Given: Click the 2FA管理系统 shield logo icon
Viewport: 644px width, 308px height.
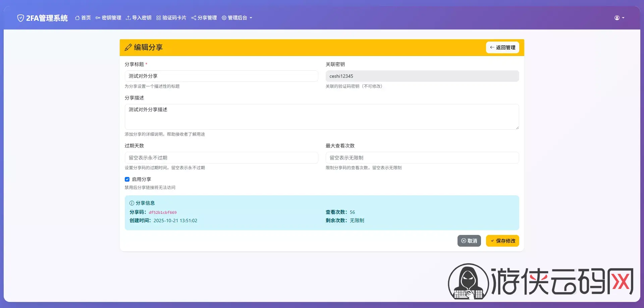Looking at the screenshot, I should tap(20, 18).
